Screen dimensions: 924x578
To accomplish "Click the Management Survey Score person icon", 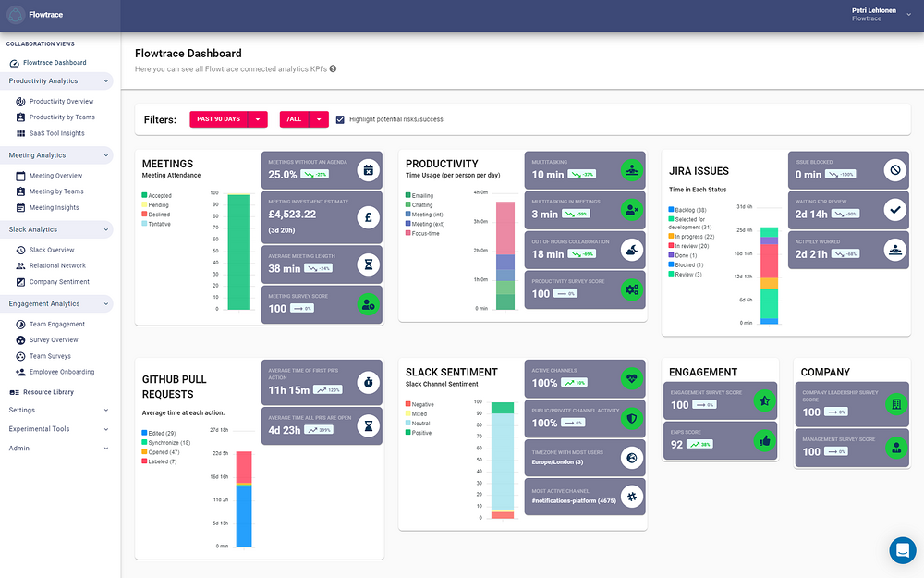I will click(x=896, y=449).
